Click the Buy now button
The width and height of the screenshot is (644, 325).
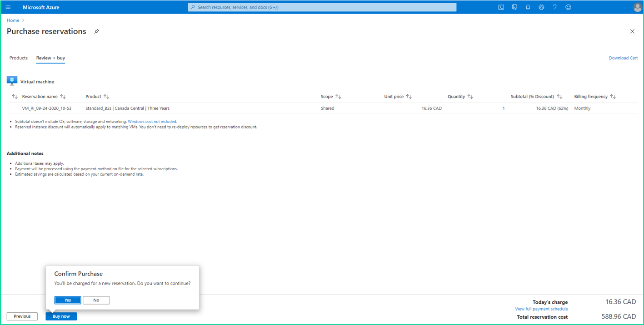coord(61,316)
